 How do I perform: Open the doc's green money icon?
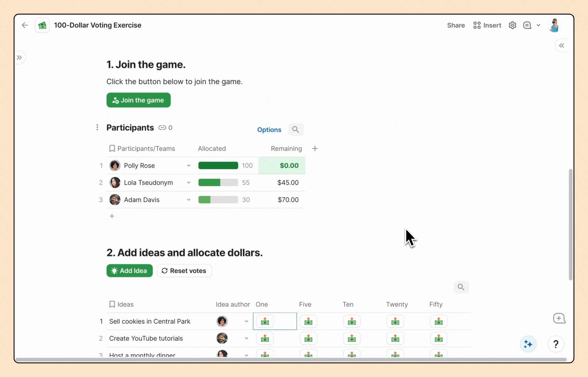[42, 25]
